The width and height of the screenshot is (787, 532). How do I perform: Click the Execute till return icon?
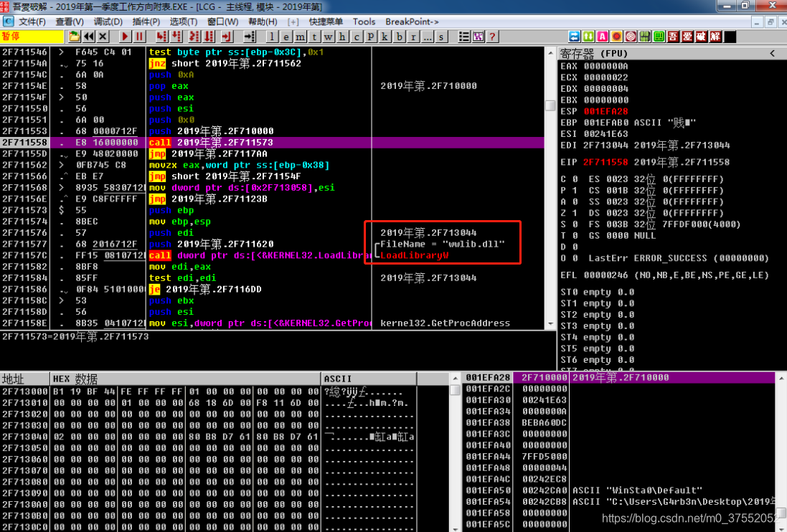pos(227,37)
